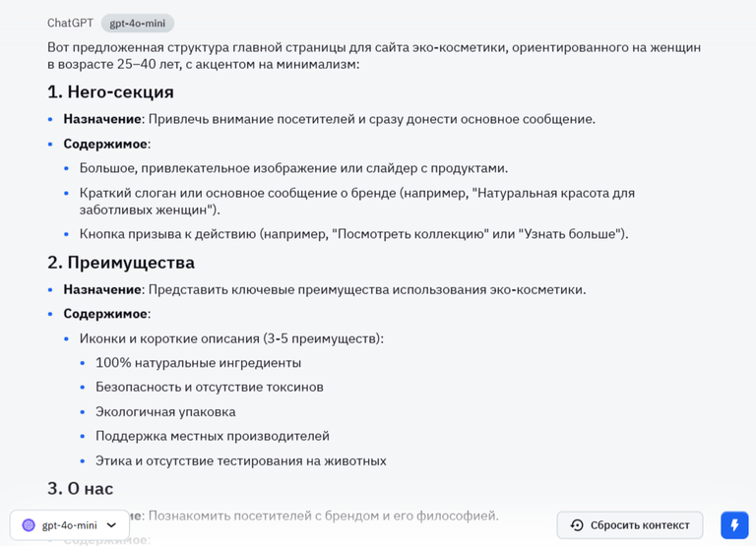Click the Иконки и короткие описания line

(231, 338)
